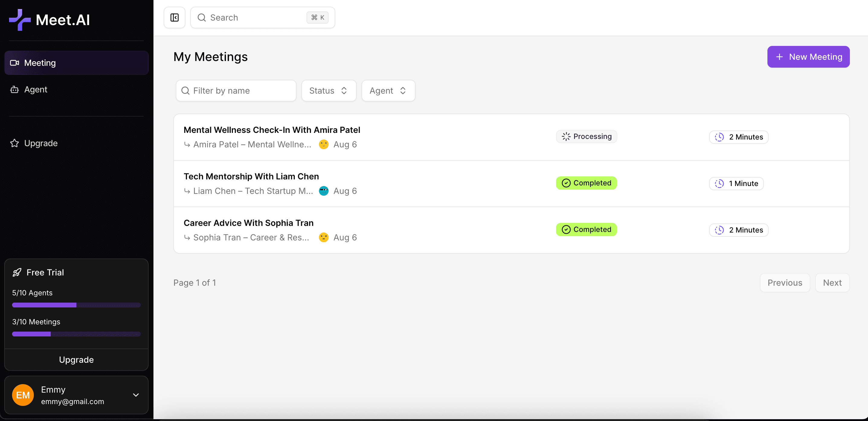This screenshot has width=868, height=421.
Task: Click the Meet.AI logo icon
Action: 20,20
